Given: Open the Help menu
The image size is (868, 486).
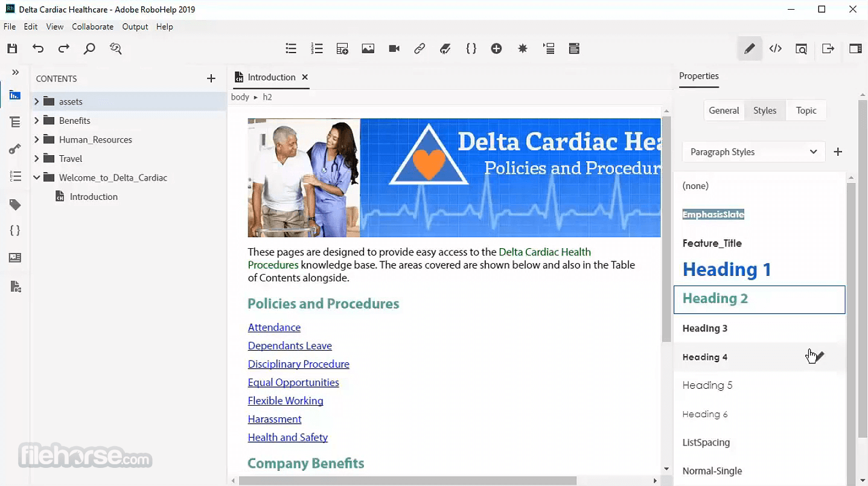Looking at the screenshot, I should tap(165, 27).
